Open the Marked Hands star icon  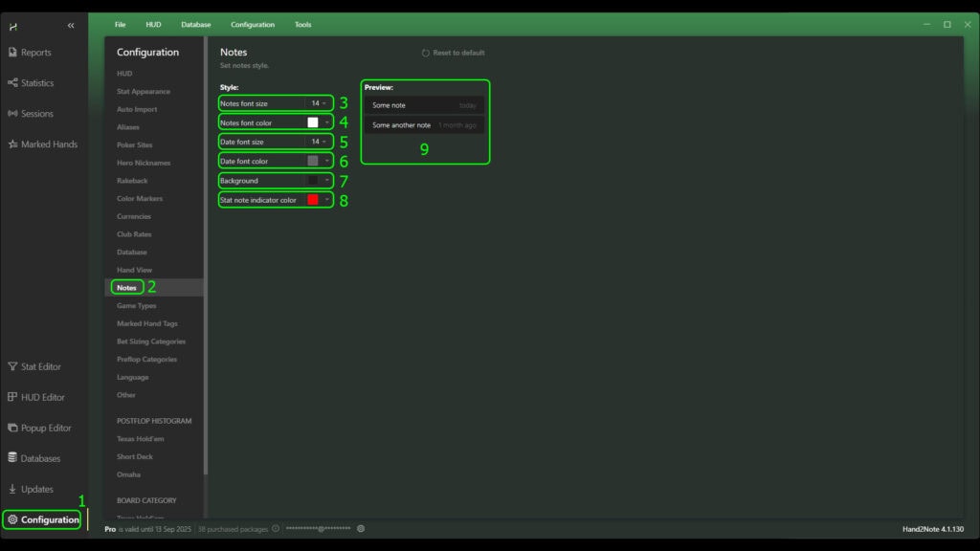12,144
